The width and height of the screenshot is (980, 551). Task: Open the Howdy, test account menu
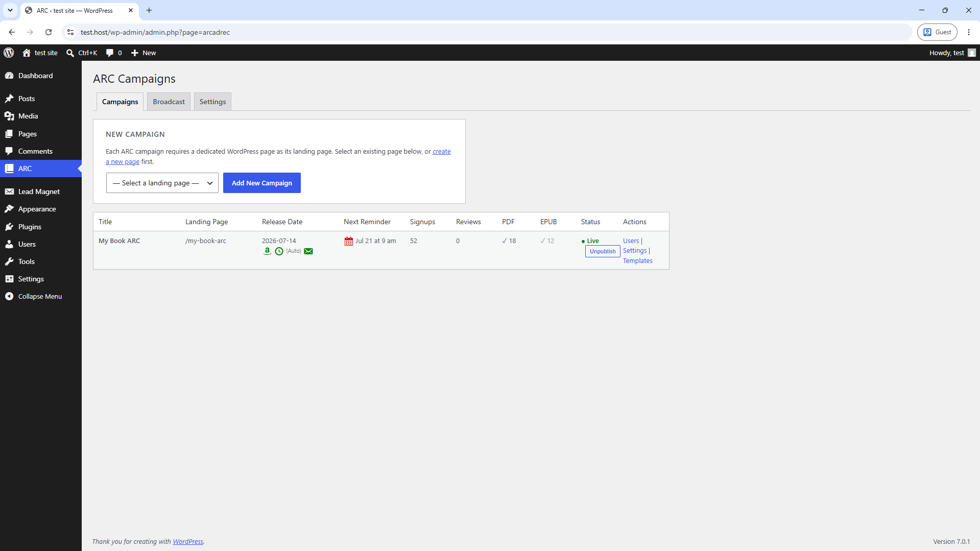pyautogui.click(x=952, y=53)
